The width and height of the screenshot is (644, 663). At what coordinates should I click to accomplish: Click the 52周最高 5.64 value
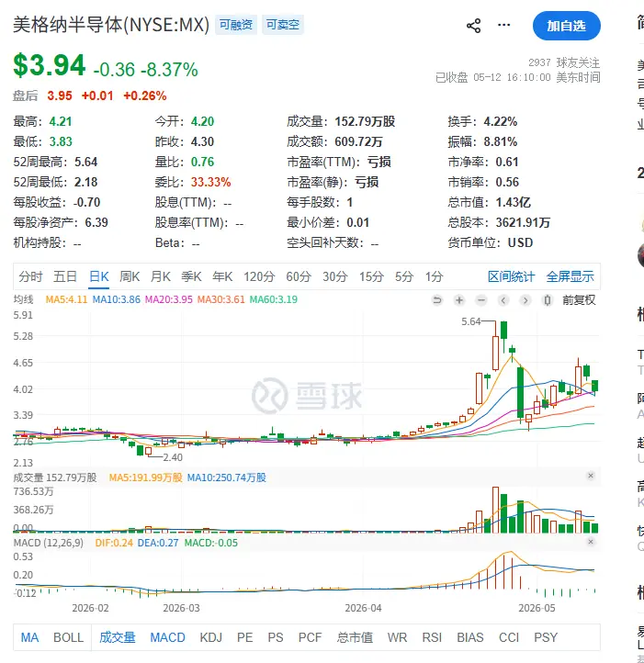[85, 162]
